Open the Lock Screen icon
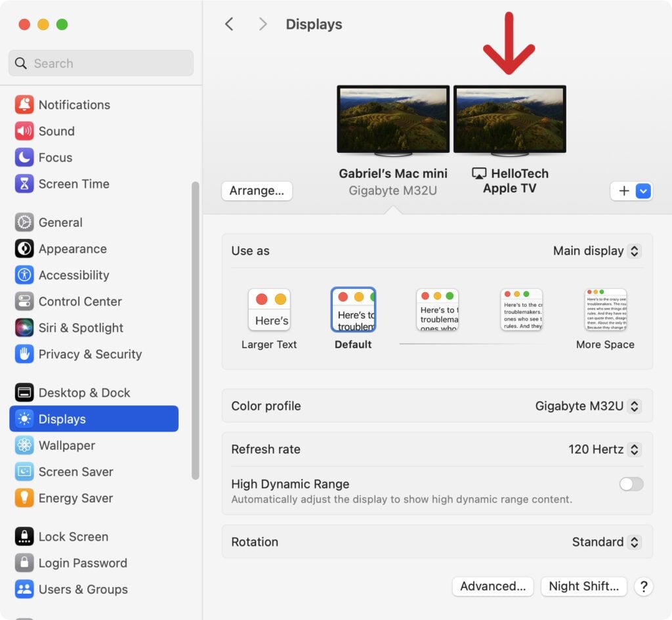This screenshot has width=672, height=620. 24,537
